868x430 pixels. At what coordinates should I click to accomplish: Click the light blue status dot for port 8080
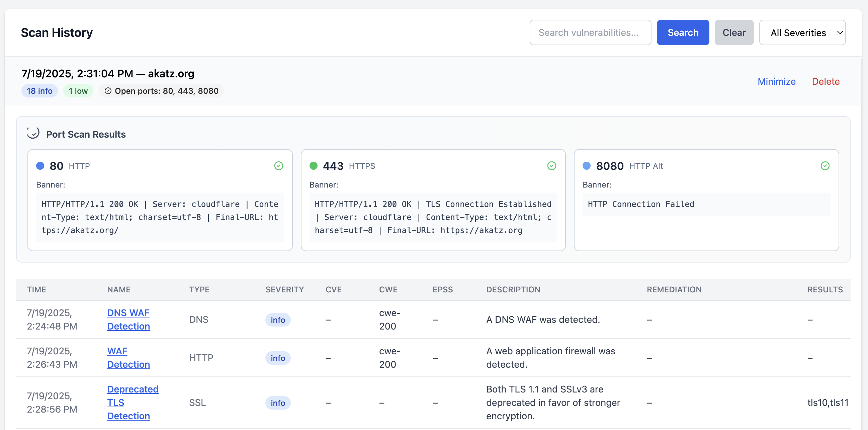click(x=586, y=166)
